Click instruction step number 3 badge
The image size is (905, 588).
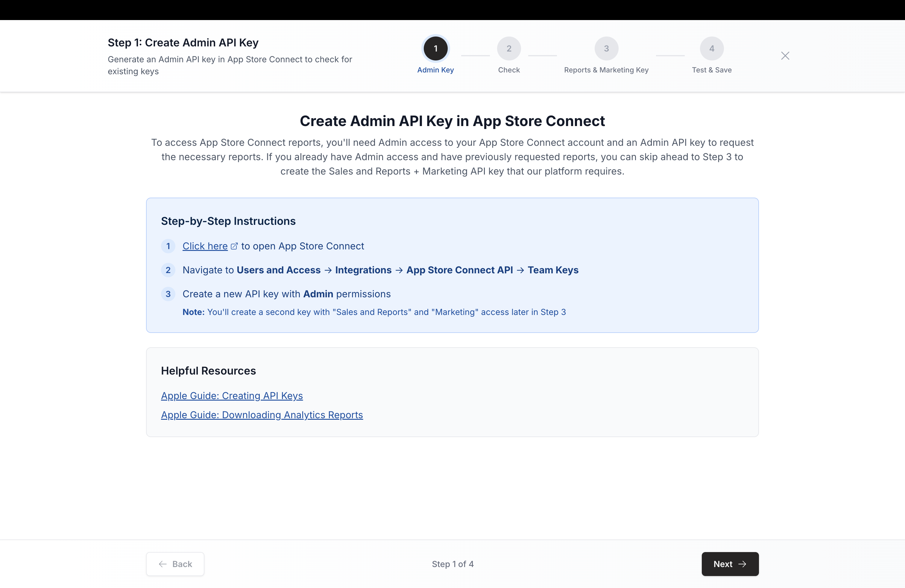click(x=168, y=294)
